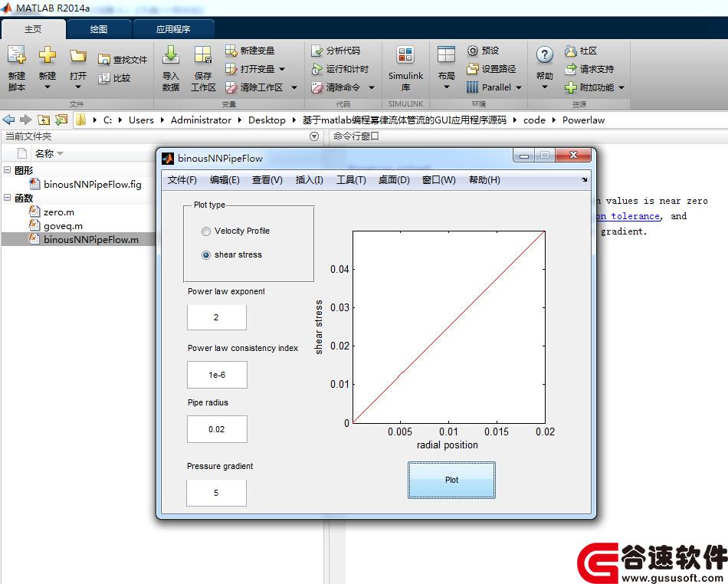The image size is (728, 584).
Task: Click the Pipe radius input field
Action: coord(217,429)
